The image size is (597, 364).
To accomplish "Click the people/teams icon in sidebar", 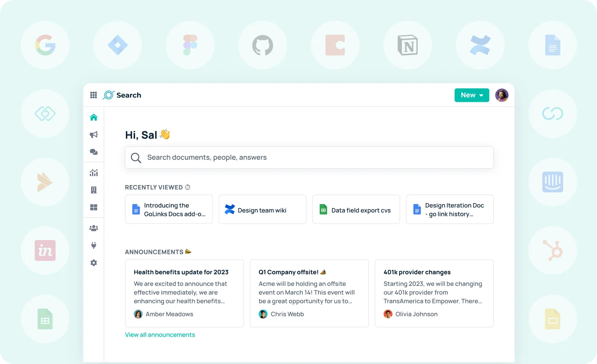I will pyautogui.click(x=93, y=228).
